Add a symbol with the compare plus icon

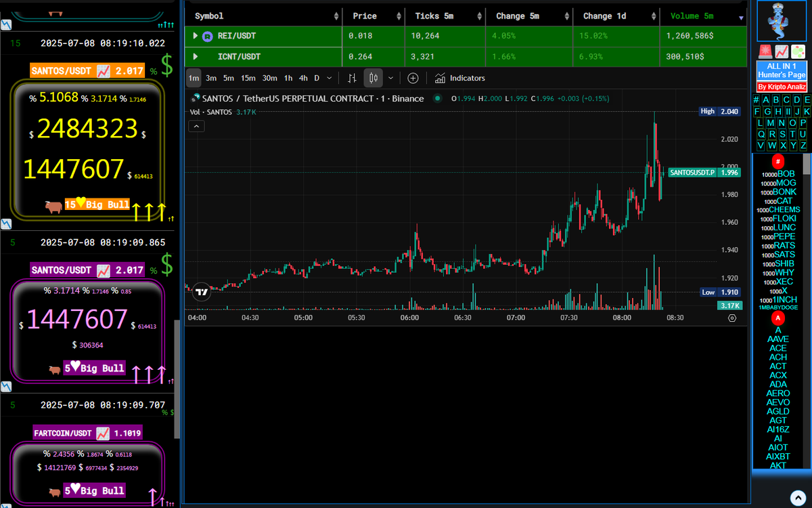click(x=413, y=78)
